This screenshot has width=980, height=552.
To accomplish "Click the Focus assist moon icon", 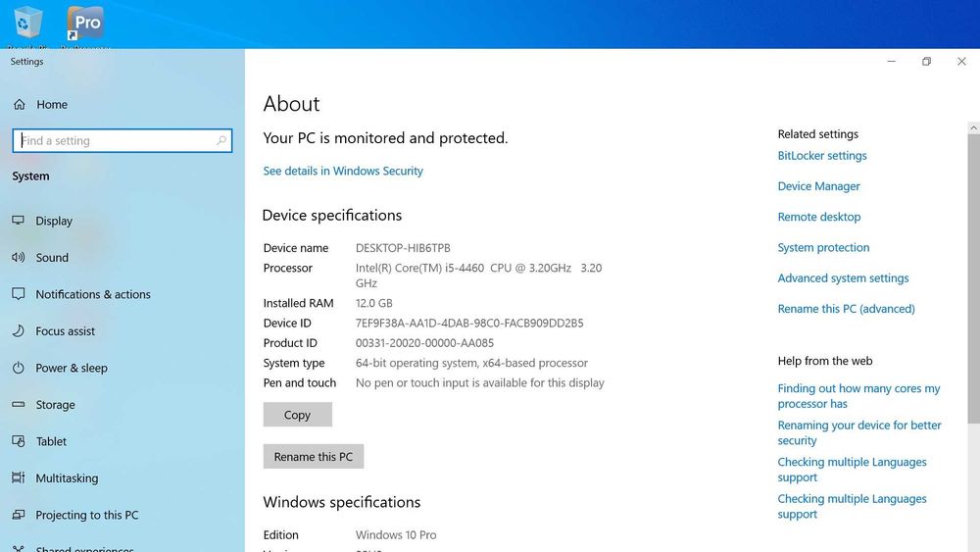I will [x=18, y=330].
